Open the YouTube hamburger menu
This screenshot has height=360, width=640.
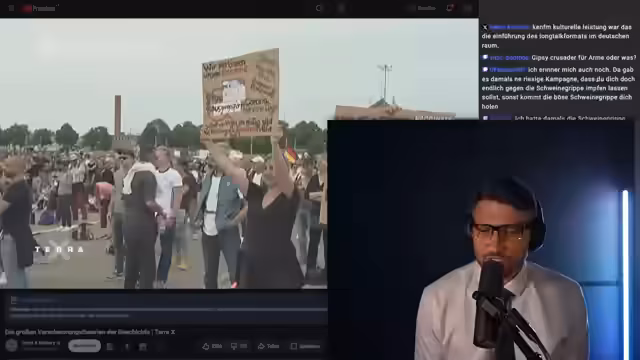11,8
